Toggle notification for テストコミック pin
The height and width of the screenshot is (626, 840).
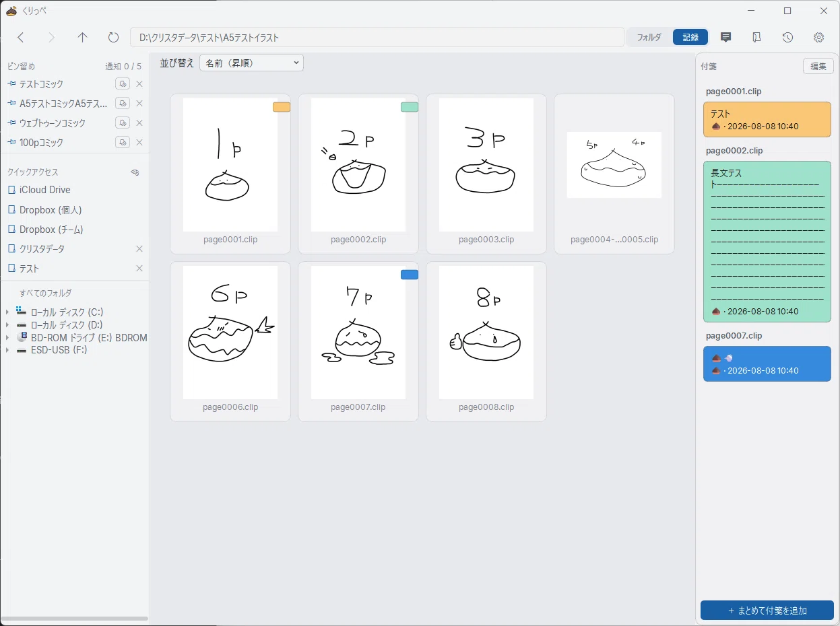point(122,84)
